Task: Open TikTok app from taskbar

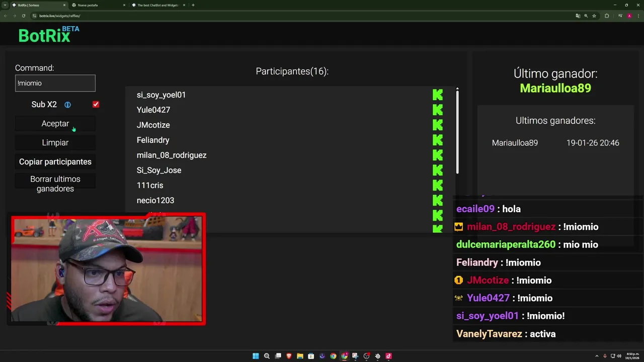Action: (388, 356)
